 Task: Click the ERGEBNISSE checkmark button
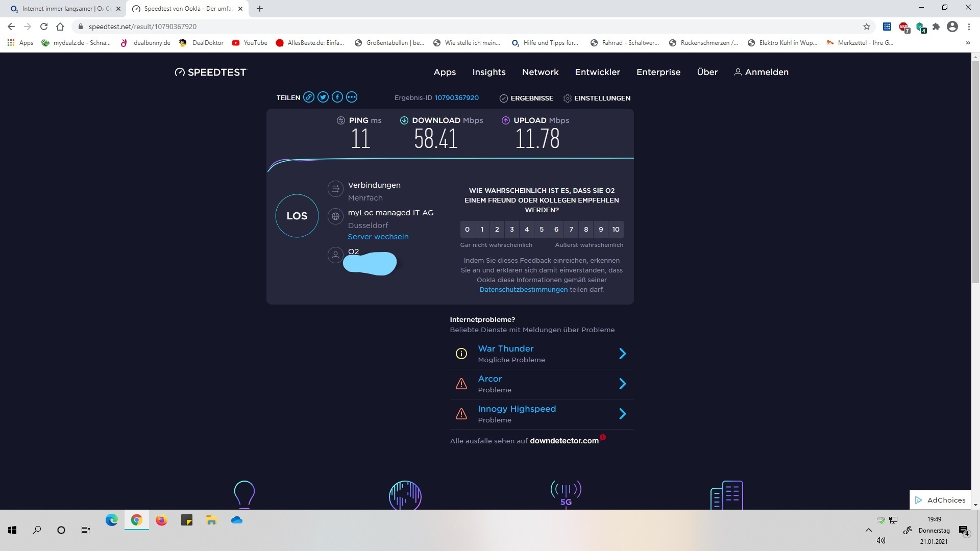526,98
